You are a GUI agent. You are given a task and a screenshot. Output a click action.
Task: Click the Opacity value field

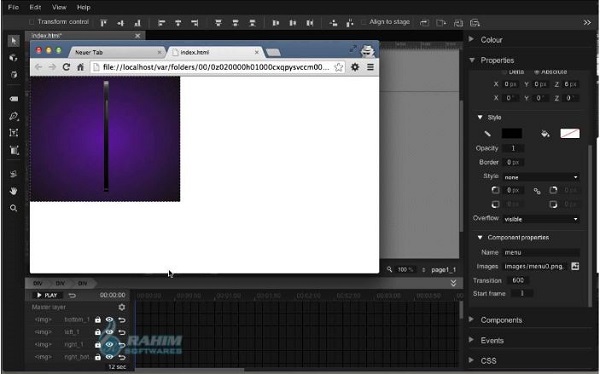click(513, 148)
